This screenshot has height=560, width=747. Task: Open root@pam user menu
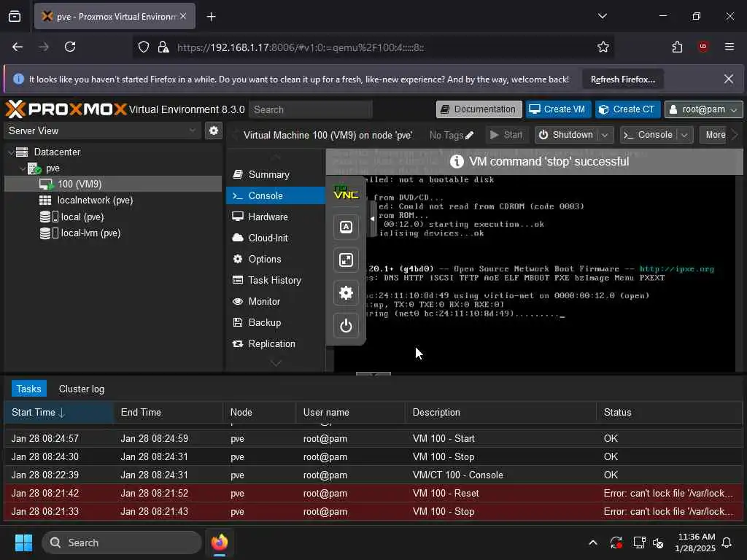coord(703,109)
